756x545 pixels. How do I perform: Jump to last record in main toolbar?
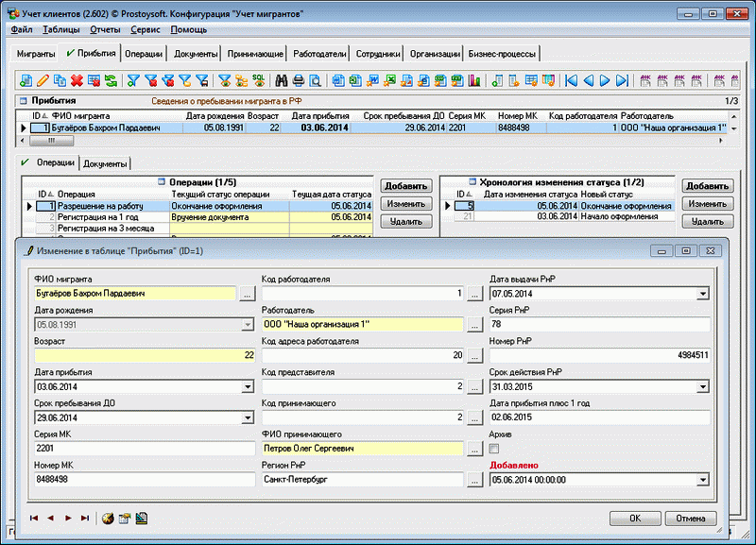pyautogui.click(x=622, y=80)
